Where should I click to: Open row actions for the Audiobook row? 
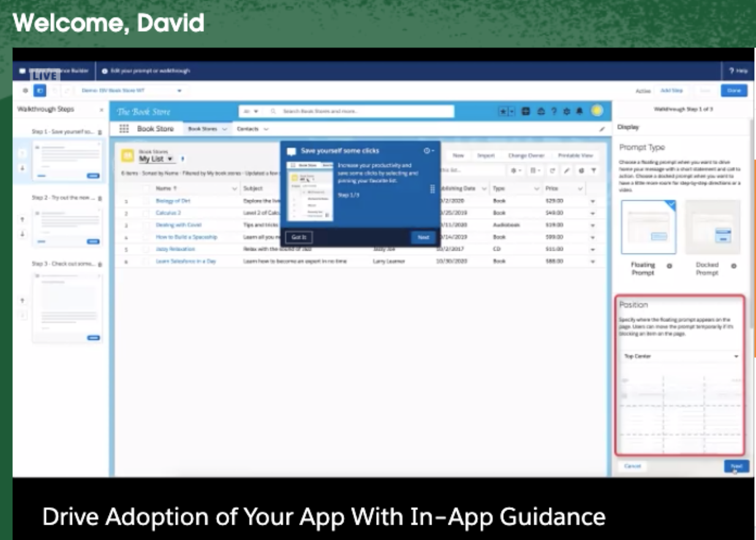point(593,225)
